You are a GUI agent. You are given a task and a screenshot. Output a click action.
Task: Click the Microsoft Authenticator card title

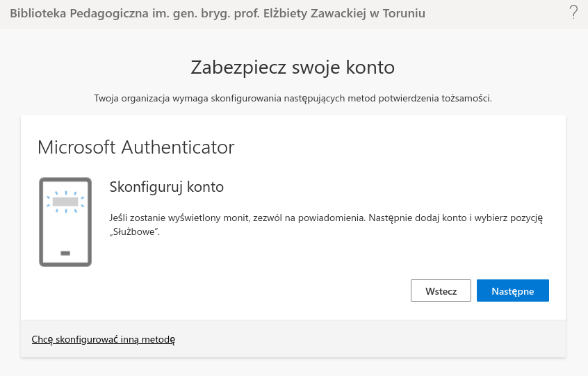pos(136,147)
